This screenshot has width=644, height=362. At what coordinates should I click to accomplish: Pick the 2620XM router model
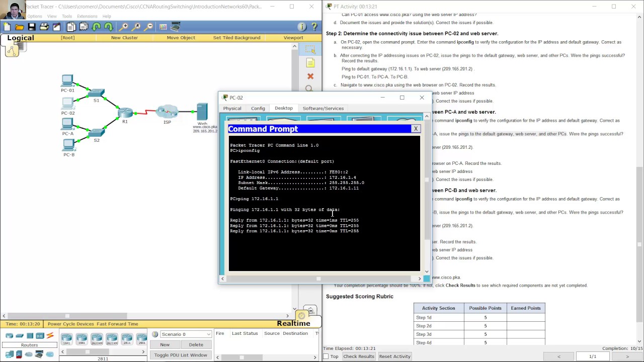coord(97,339)
